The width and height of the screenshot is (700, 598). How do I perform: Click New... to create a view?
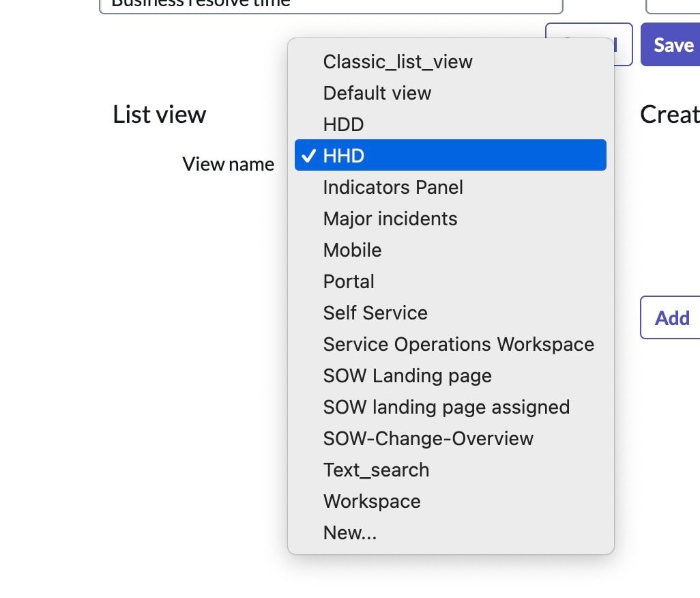point(349,532)
